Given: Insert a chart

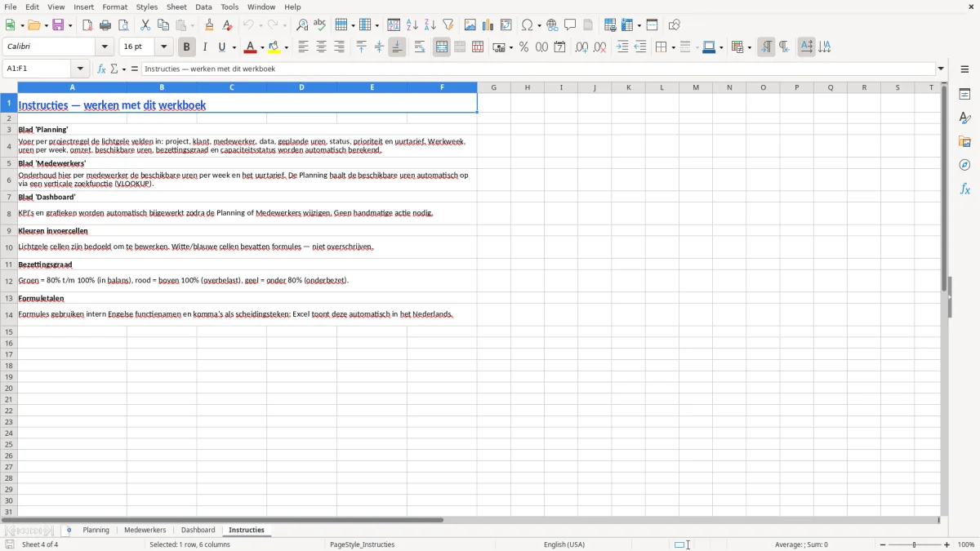Looking at the screenshot, I should pos(488,25).
